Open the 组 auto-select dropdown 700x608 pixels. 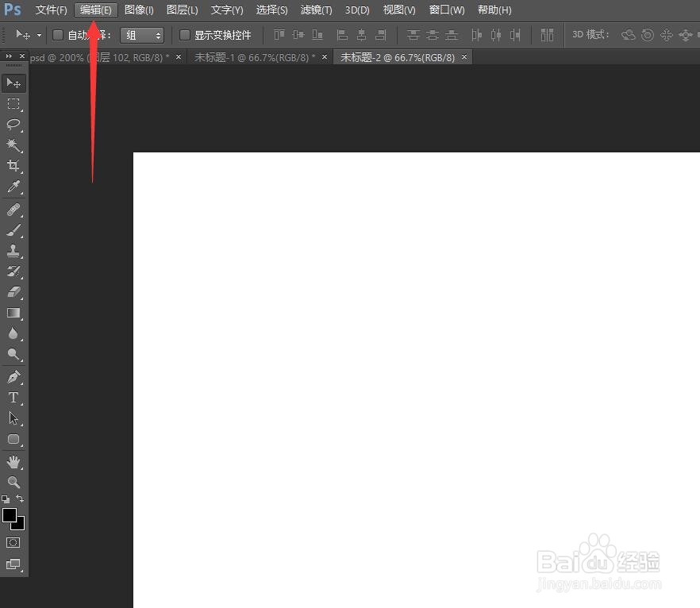[x=142, y=35]
